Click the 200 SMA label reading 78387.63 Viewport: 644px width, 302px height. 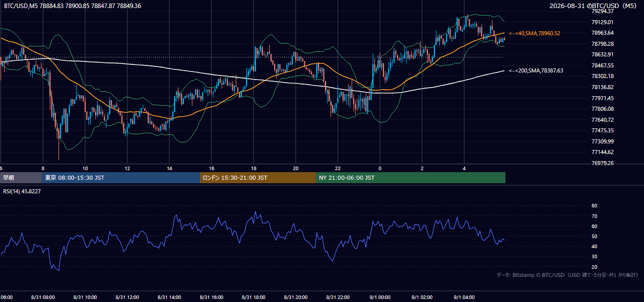point(536,71)
